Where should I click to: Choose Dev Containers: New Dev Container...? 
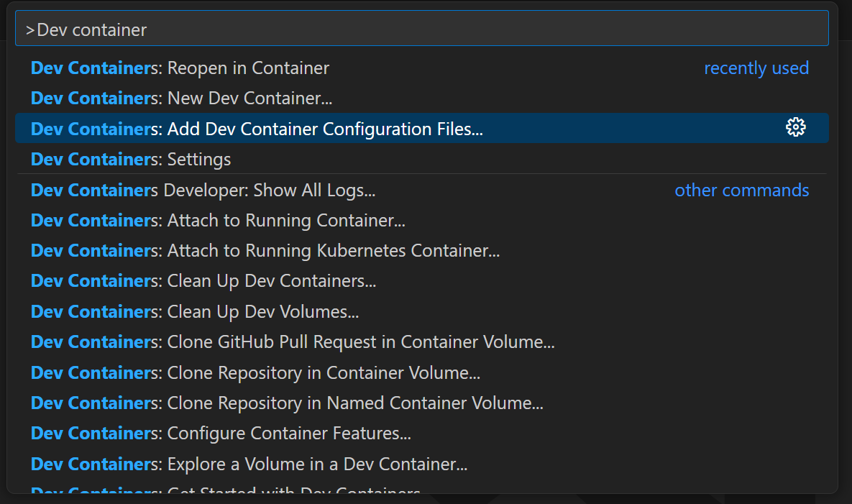(181, 98)
